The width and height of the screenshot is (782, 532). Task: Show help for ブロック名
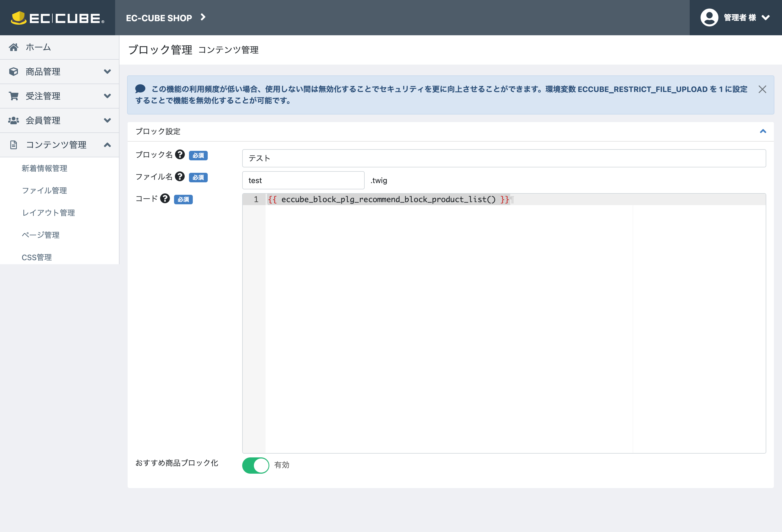[x=180, y=154]
